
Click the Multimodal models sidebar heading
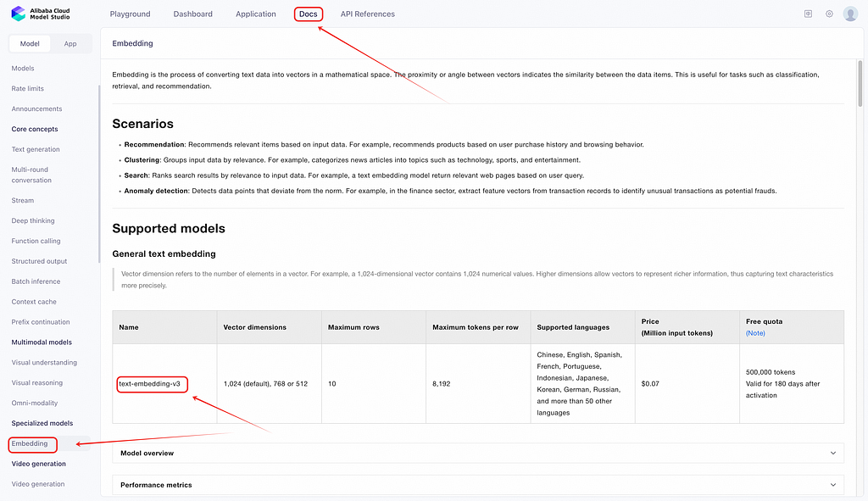[x=42, y=342]
